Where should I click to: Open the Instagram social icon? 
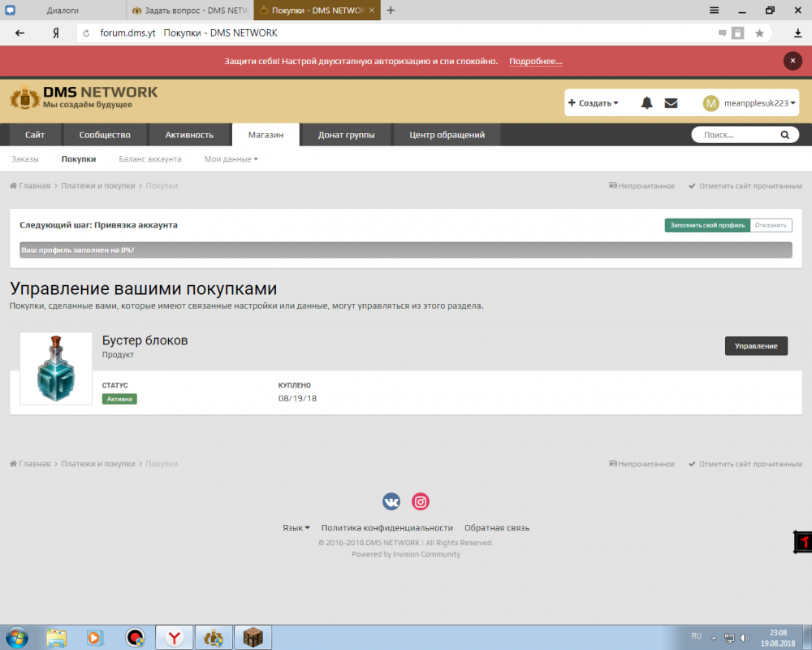click(x=420, y=502)
